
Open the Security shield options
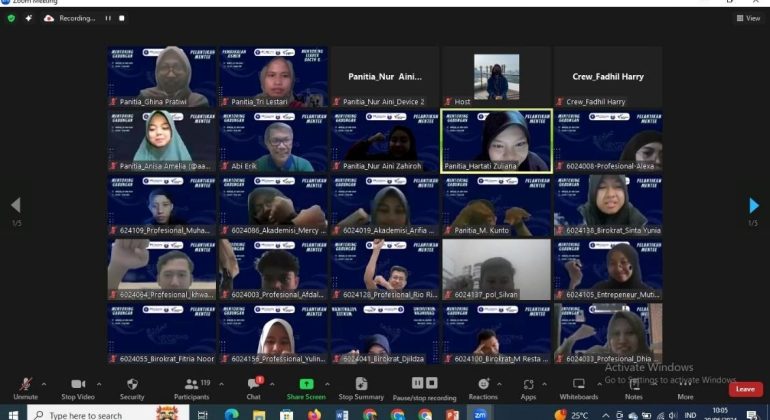tap(132, 389)
